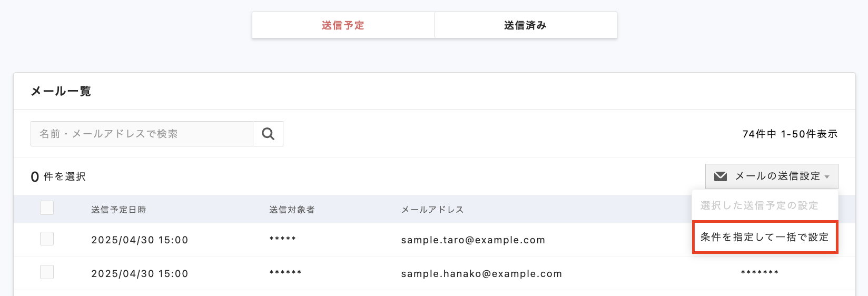Switch to the 送信予定 tab
The width and height of the screenshot is (868, 296).
(343, 25)
